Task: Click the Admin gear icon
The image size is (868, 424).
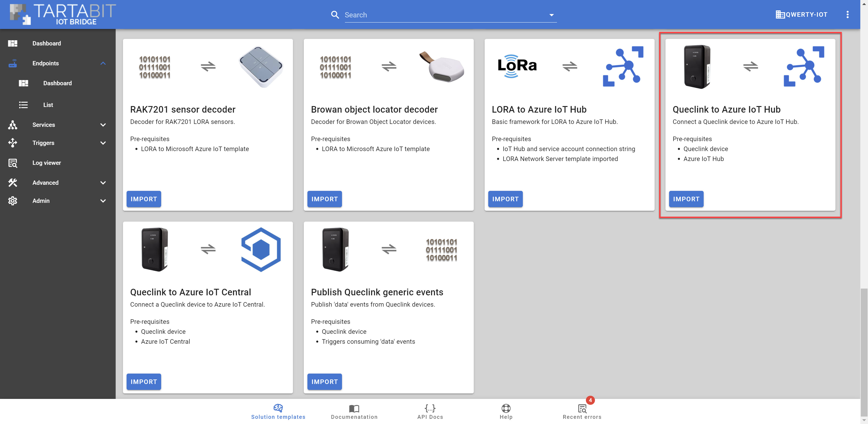Action: (13, 201)
